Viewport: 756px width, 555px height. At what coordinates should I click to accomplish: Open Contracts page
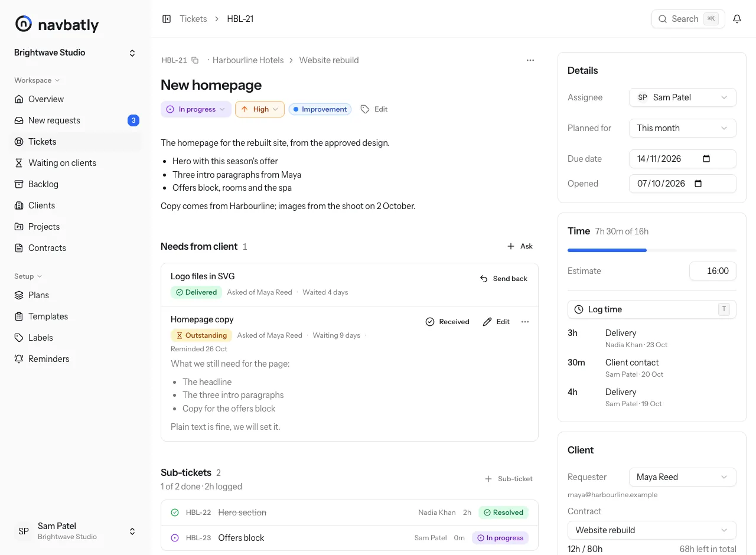point(76,248)
